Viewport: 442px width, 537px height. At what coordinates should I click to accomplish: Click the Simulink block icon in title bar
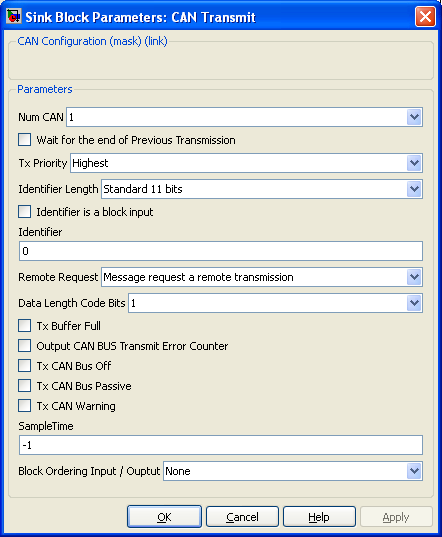[13, 16]
